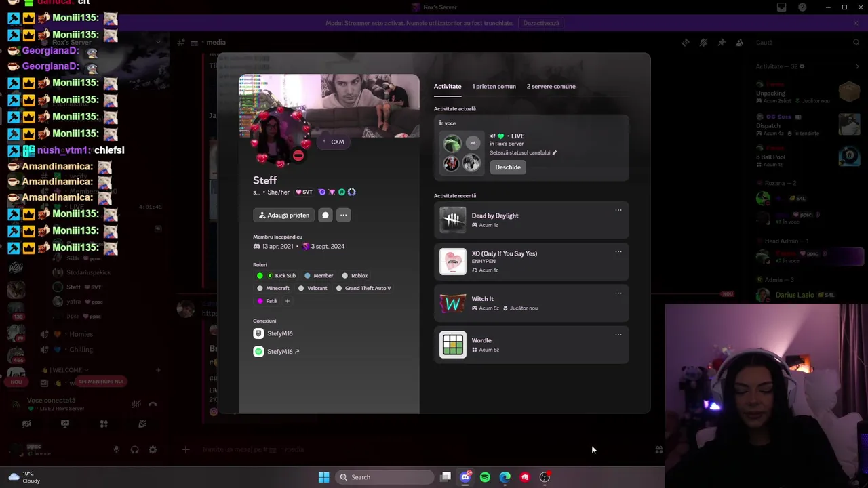This screenshot has width=868, height=488.
Task: Open Unpacking activity thumbnail in sidebar
Action: (849, 91)
